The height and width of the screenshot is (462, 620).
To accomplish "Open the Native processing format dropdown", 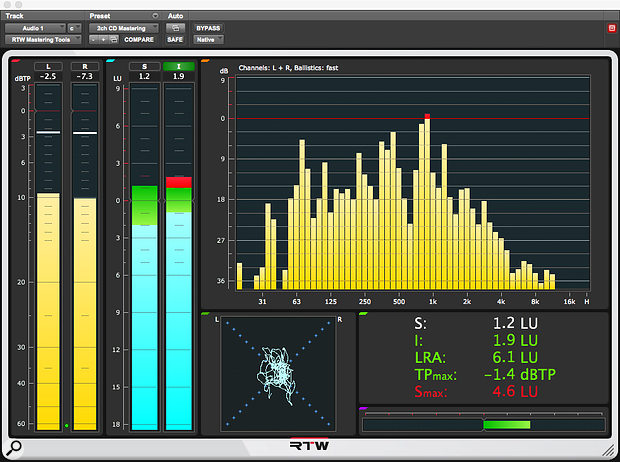I will 208,40.
